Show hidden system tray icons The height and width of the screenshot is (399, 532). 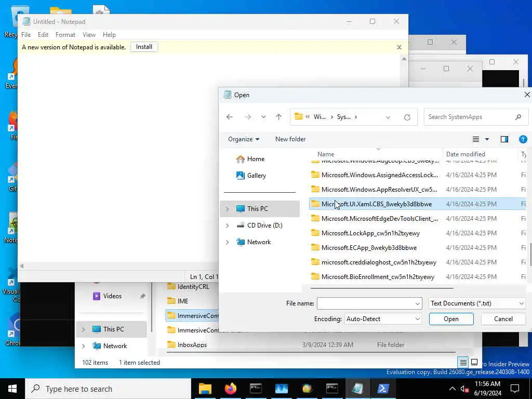(x=453, y=389)
